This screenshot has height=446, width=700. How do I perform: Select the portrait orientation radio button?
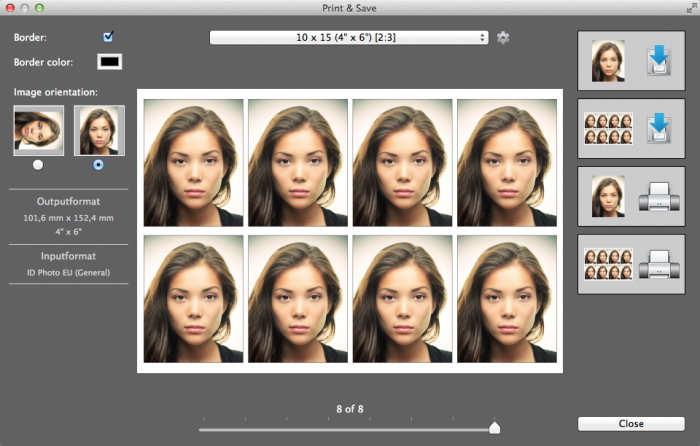coord(98,164)
